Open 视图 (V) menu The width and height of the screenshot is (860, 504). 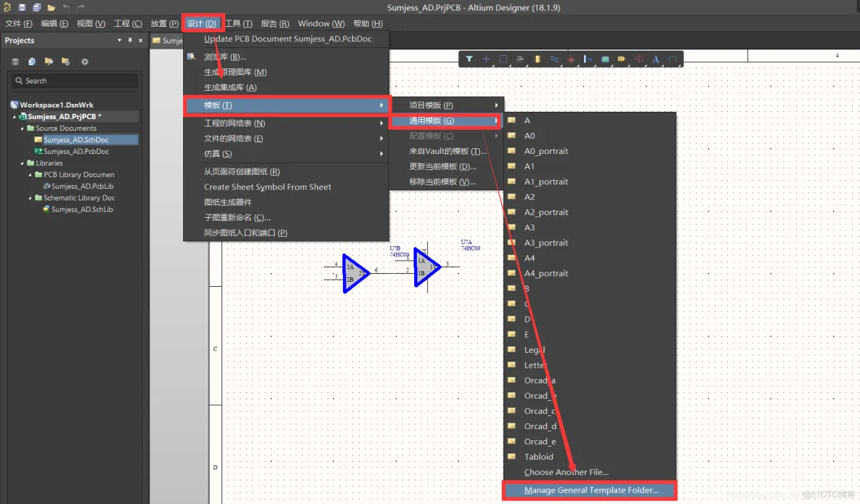click(x=91, y=23)
